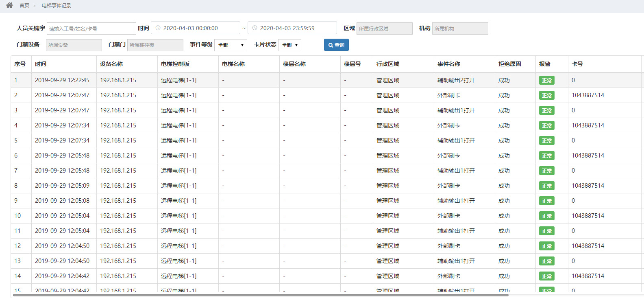Go to 首页 via the breadcrumb link
The image size is (644, 298).
(24, 6)
